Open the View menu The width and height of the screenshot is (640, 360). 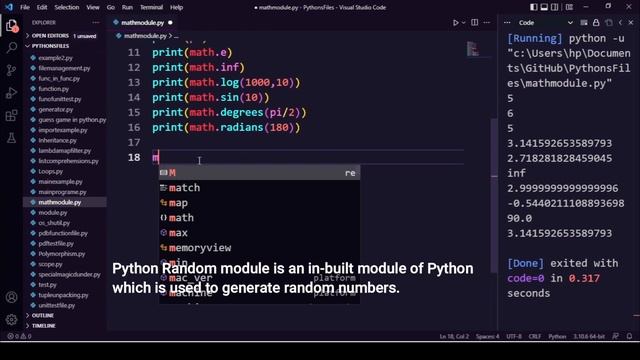click(93, 7)
